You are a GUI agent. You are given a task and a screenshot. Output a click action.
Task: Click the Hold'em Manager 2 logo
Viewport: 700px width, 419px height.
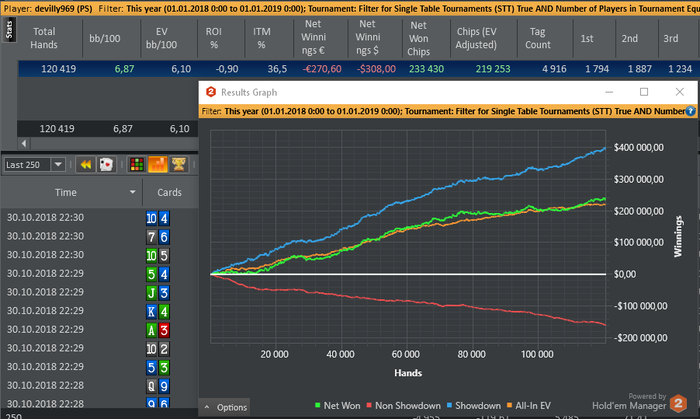679,403
